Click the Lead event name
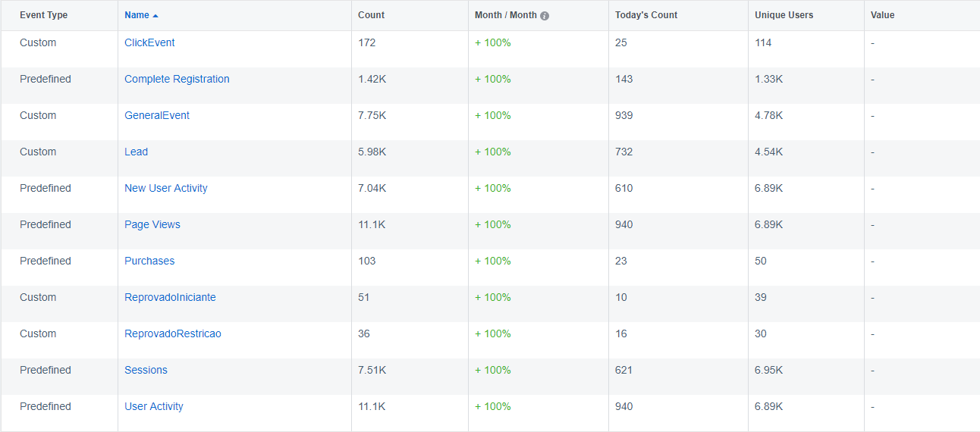980x432 pixels. [137, 152]
